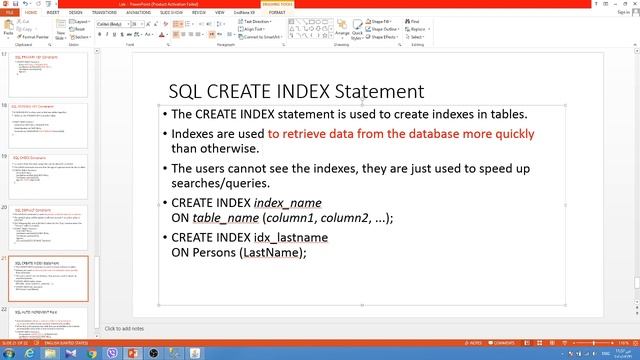Open the Shape Fill dropdown
The width and height of the screenshot is (640, 360).
pos(378,21)
